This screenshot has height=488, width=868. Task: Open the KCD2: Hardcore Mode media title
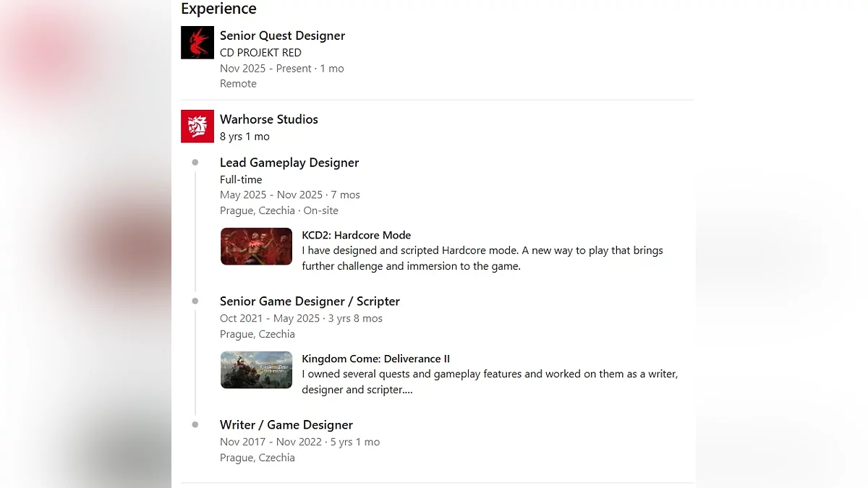[356, 235]
